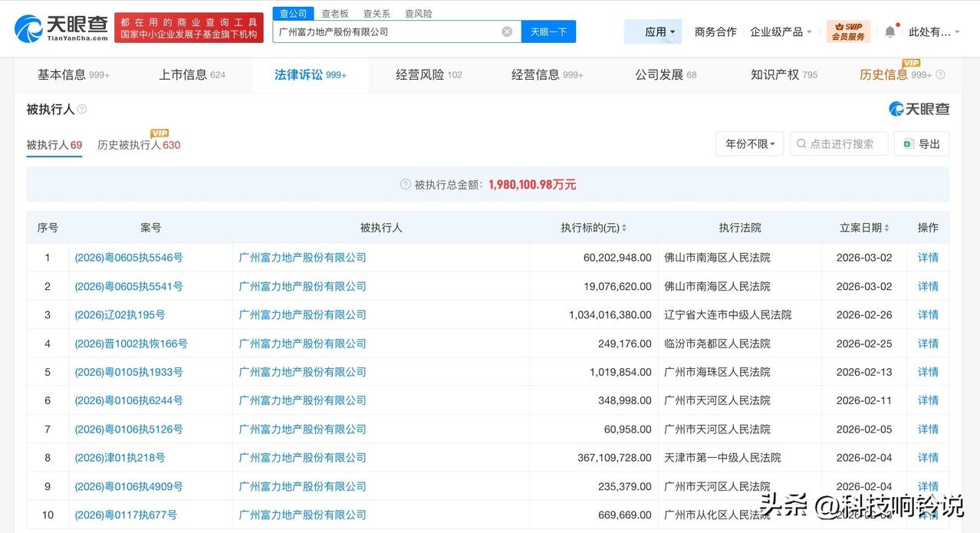Image resolution: width=980 pixels, height=533 pixels.
Task: Select the 历史被执行人 630 tab
Action: (x=138, y=145)
